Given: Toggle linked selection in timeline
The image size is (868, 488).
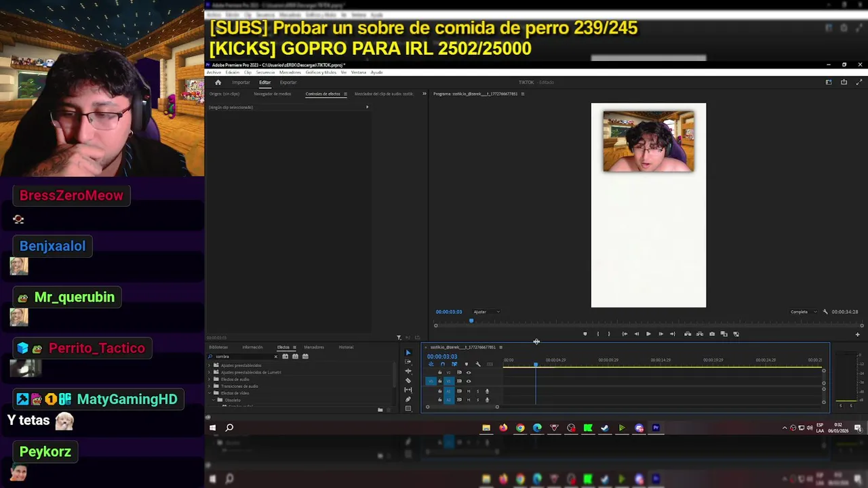Looking at the screenshot, I should pyautogui.click(x=454, y=364).
